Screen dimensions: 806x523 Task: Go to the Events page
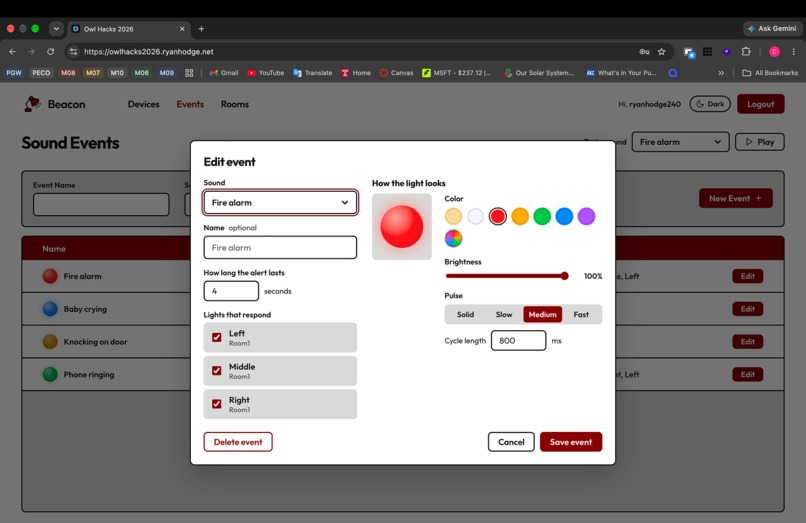pos(190,104)
